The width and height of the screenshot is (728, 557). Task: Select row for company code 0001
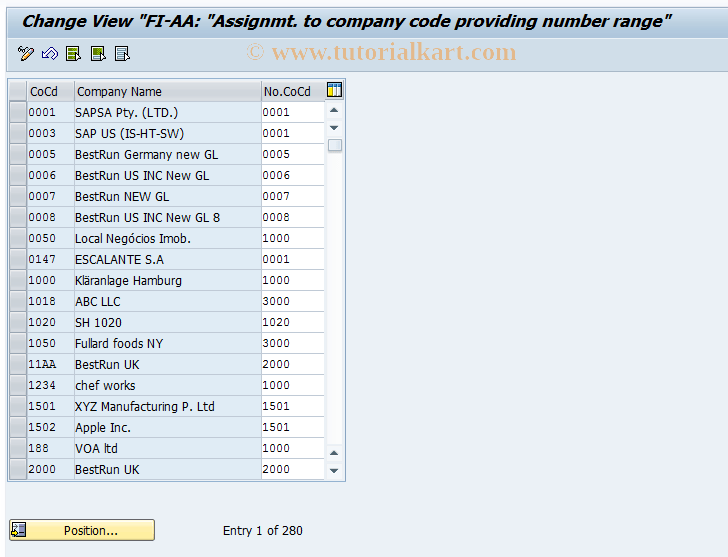18,112
